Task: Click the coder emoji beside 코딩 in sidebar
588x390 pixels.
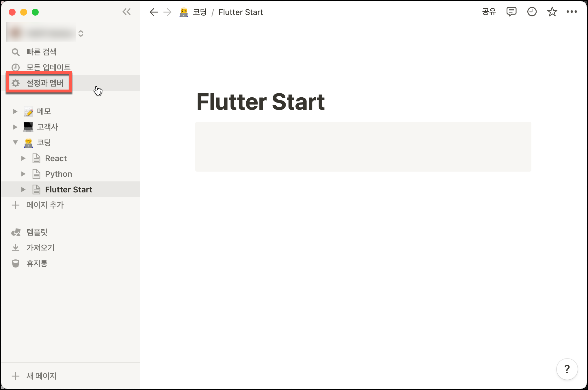Action: 28,143
